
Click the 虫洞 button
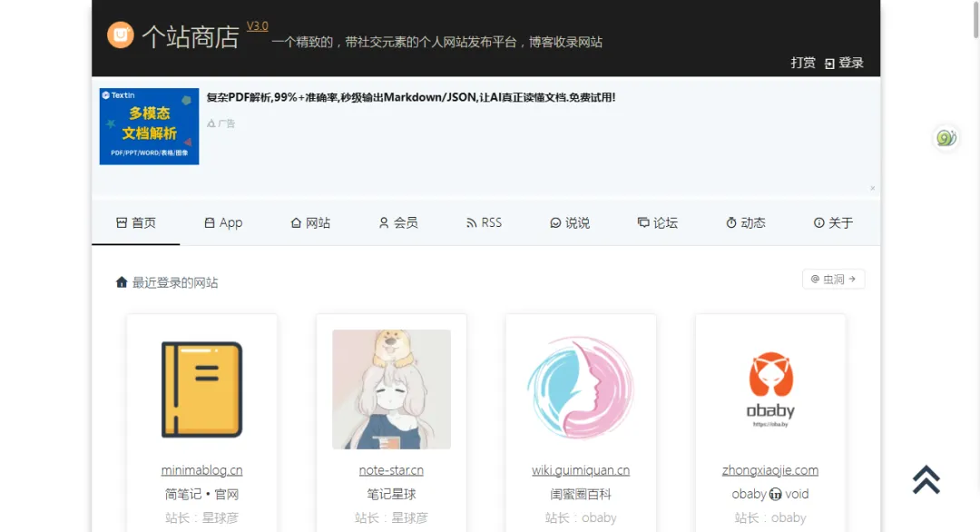pyautogui.click(x=833, y=279)
